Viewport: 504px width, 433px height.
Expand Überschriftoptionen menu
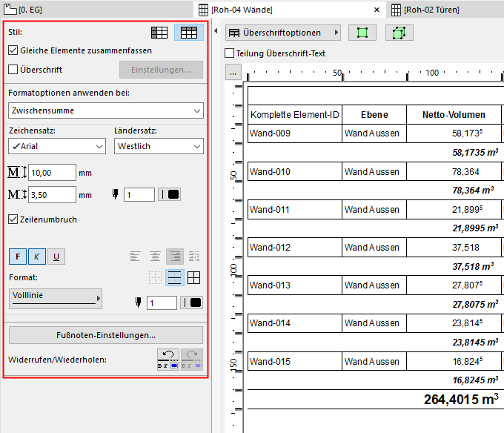click(x=283, y=33)
